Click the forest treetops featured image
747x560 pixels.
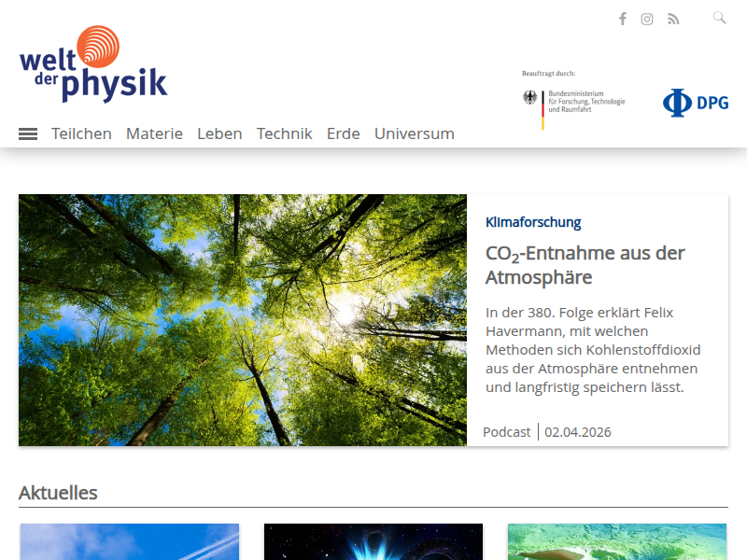tap(243, 319)
